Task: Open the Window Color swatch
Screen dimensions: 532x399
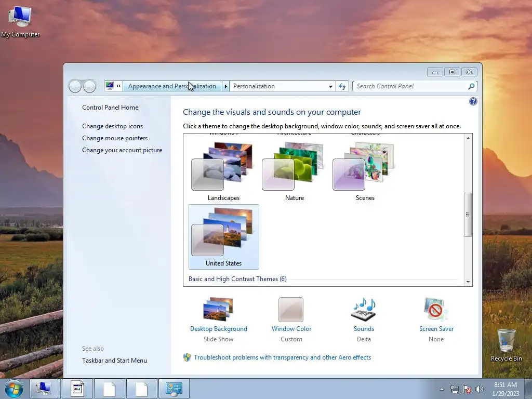Action: pos(291,310)
